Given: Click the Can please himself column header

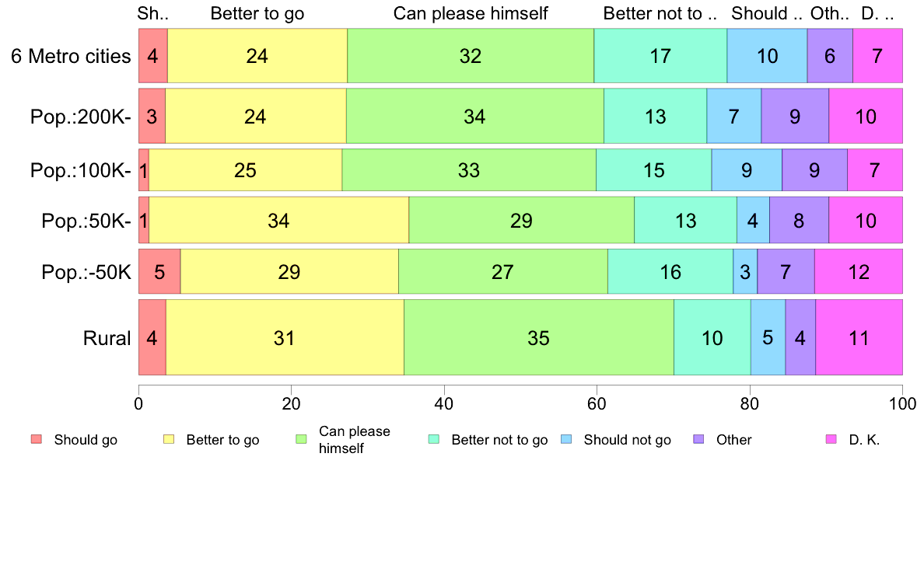Looking at the screenshot, I should click(471, 13).
